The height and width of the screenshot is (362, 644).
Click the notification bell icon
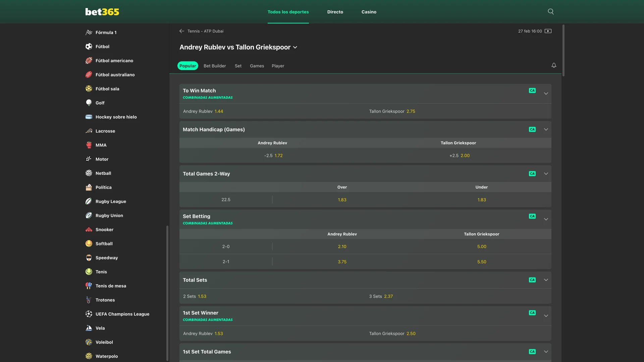pos(554,65)
